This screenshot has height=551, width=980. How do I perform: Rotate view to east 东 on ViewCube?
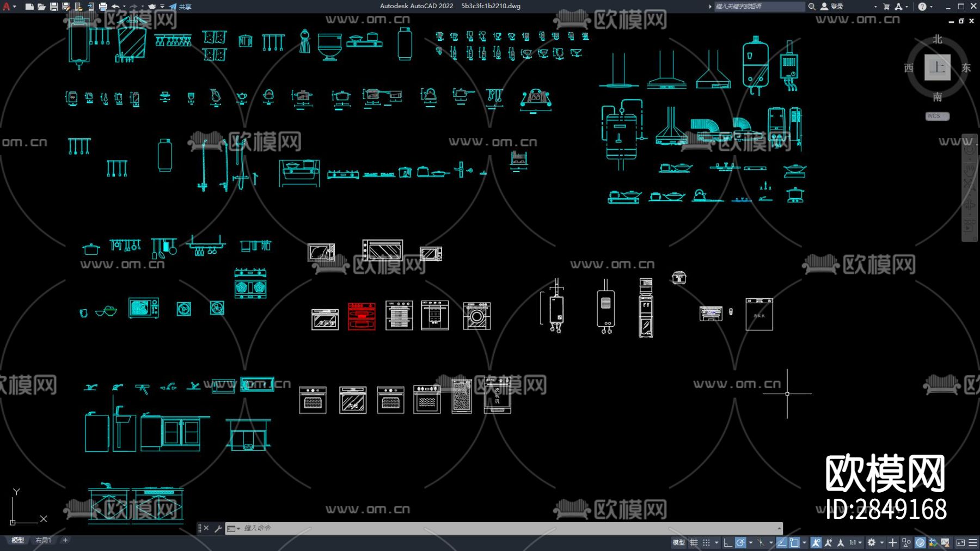coord(966,68)
